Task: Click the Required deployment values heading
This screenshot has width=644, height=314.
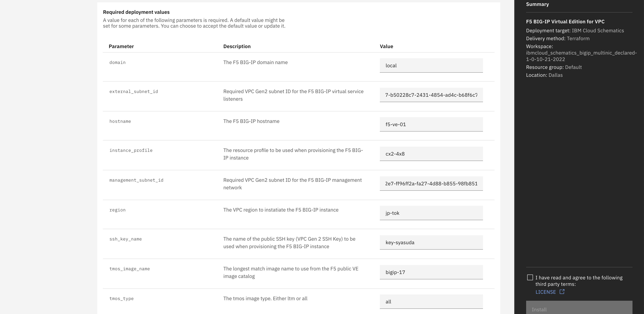Action: click(x=136, y=12)
